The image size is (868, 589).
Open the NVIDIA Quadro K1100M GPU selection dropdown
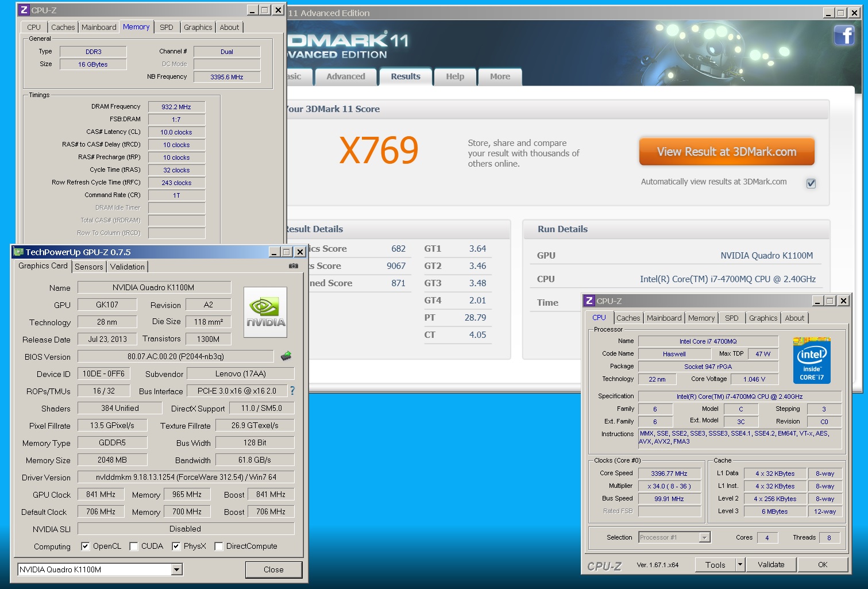click(177, 569)
